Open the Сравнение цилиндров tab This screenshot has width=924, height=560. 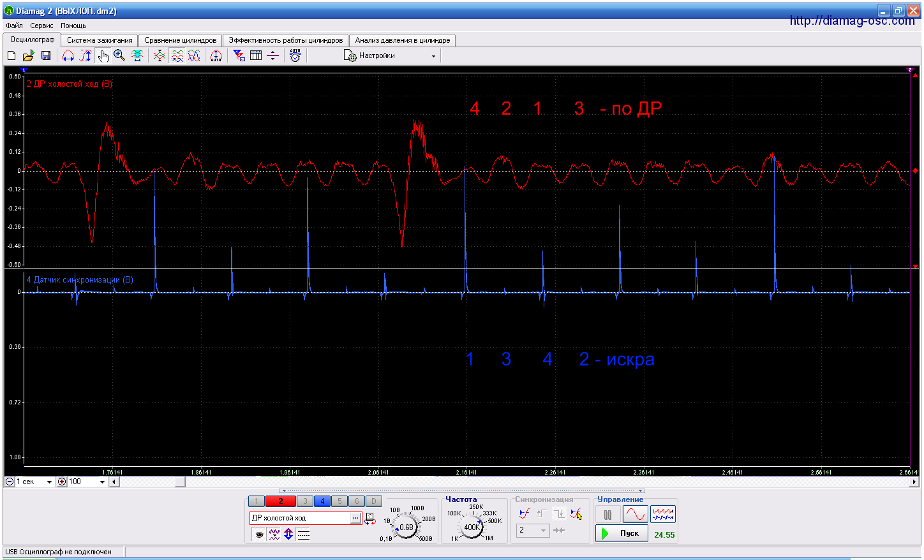click(x=181, y=40)
